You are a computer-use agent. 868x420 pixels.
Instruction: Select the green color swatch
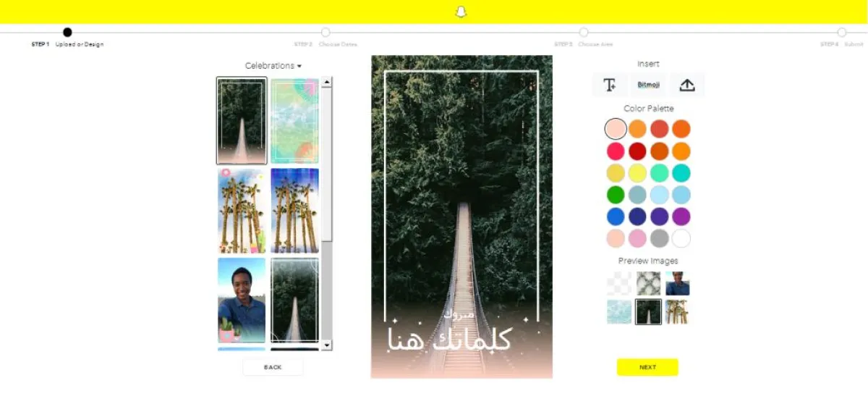[x=616, y=195]
